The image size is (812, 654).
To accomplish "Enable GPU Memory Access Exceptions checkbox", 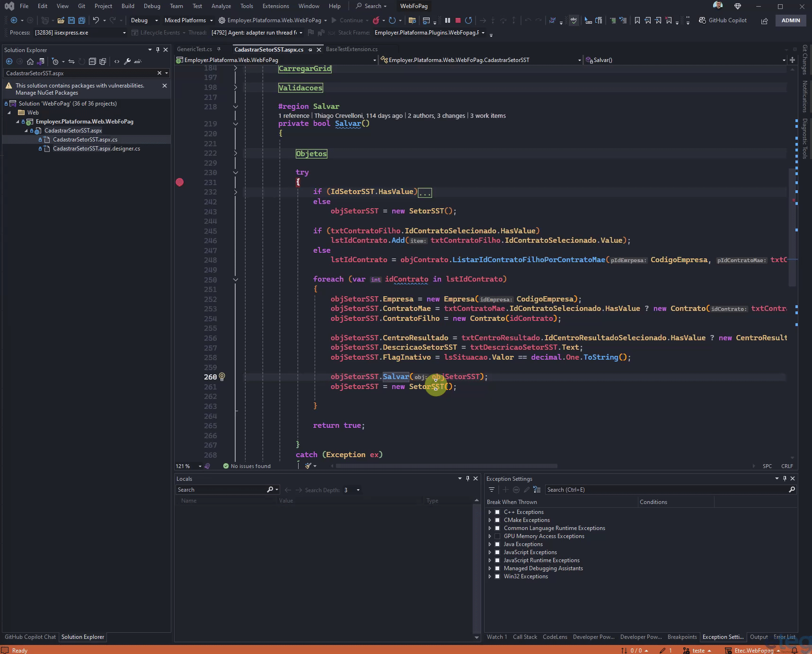I will click(x=497, y=536).
